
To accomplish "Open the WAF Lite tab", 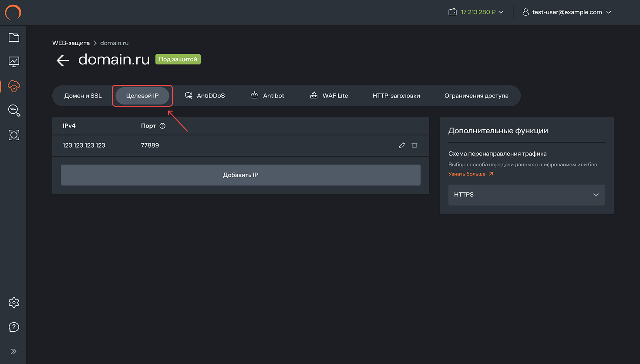I will [x=329, y=96].
